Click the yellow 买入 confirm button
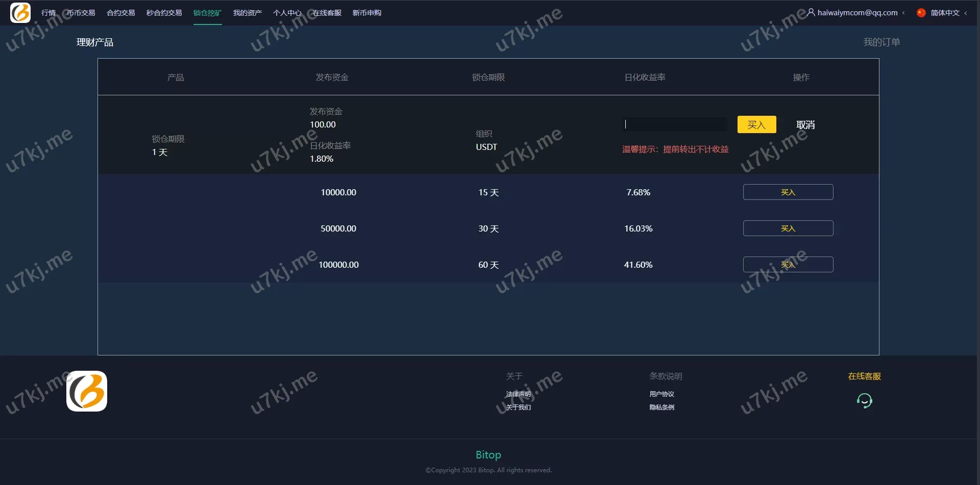Image resolution: width=980 pixels, height=485 pixels. 756,124
